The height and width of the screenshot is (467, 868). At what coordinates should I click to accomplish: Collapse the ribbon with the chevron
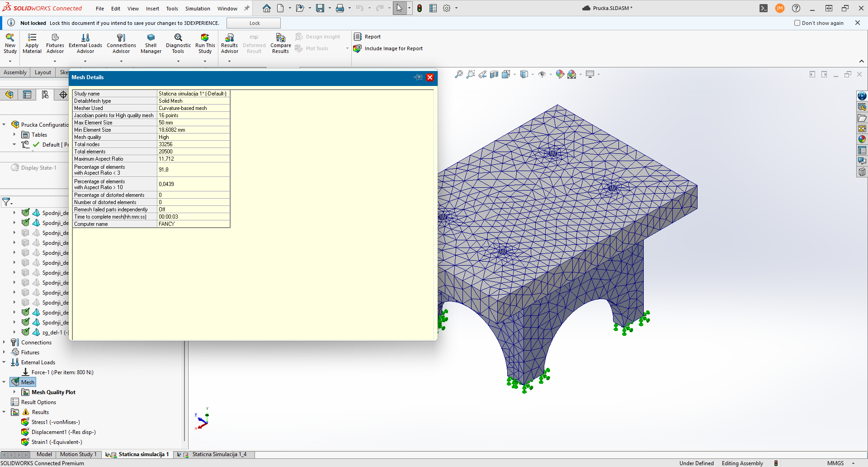[x=862, y=61]
